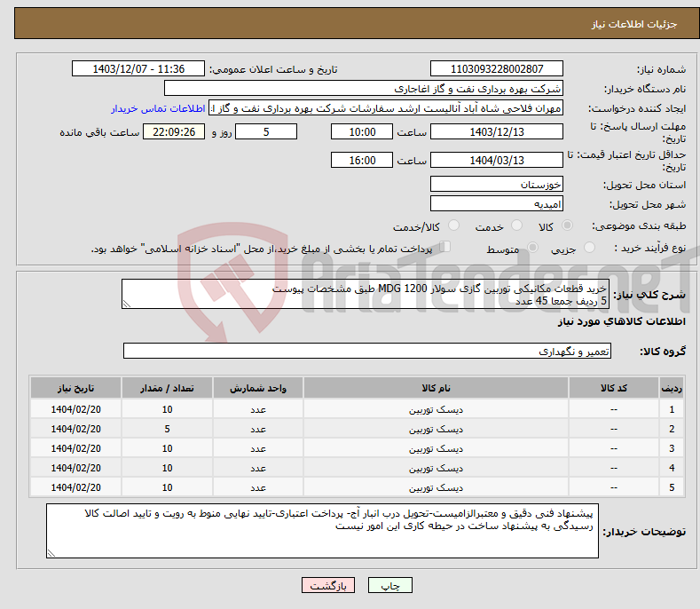Click دیسک توربین in row 3
700x609 pixels.
(x=436, y=448)
